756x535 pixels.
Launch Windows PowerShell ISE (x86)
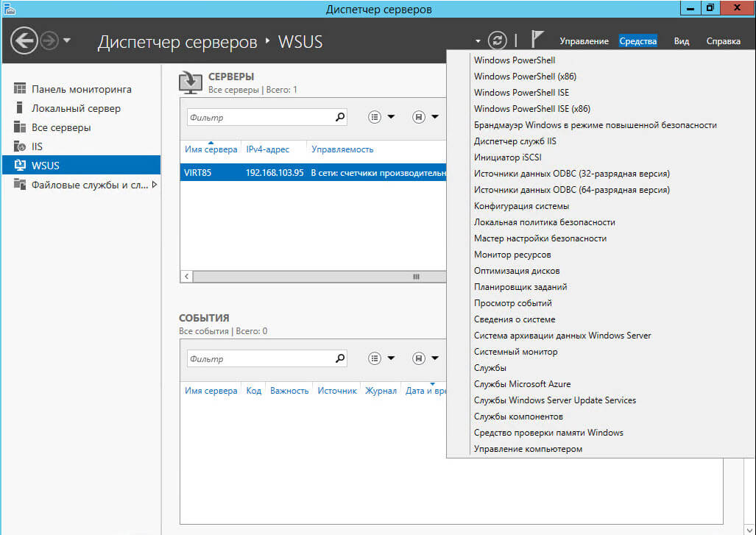point(531,109)
